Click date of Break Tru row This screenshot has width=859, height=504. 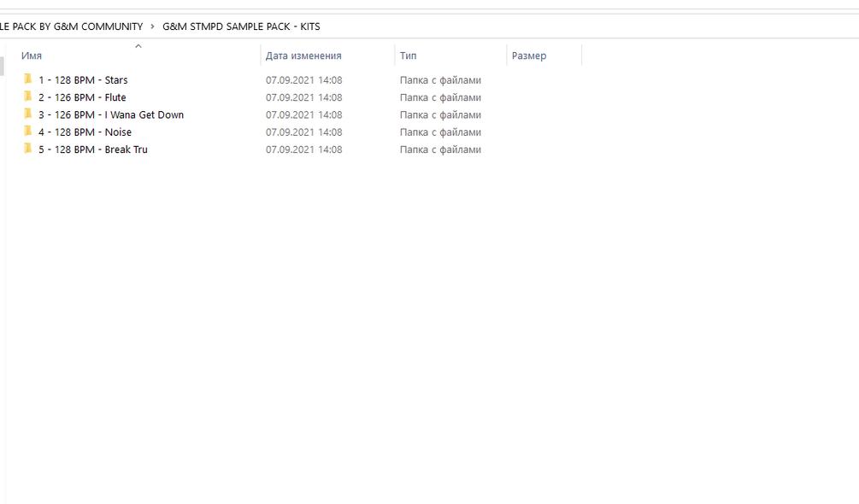(x=304, y=150)
